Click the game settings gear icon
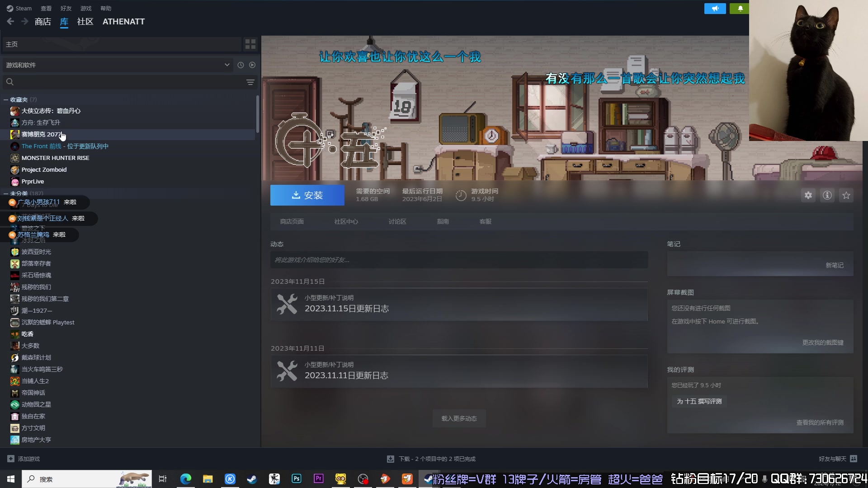 point(808,195)
